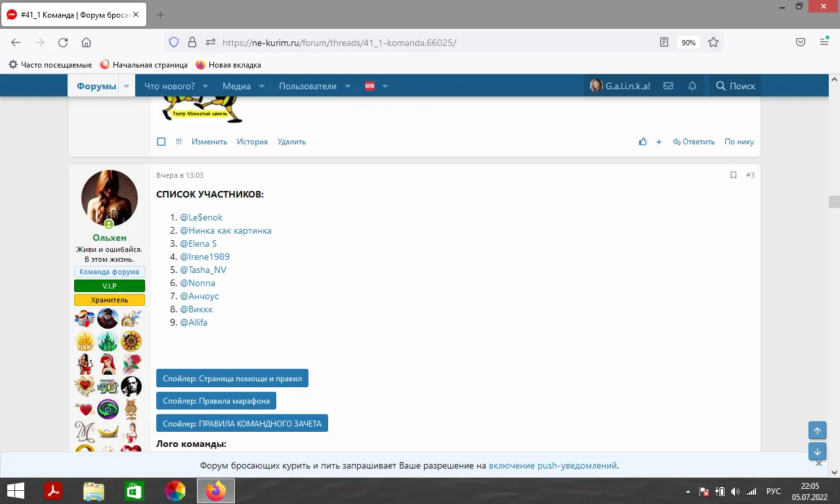Report post with the !!! link
This screenshot has width=840, height=504.
click(x=179, y=142)
